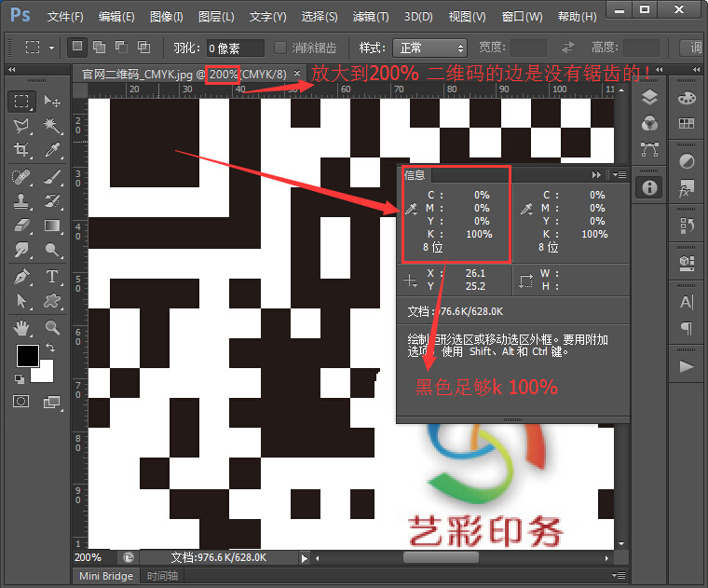Expand the status bar info arrow
708x588 pixels.
coord(303,557)
